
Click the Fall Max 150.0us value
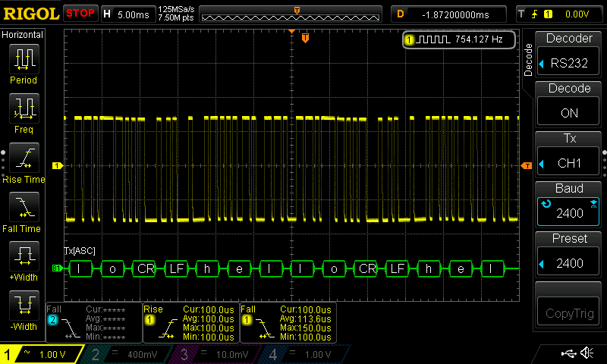click(305, 328)
